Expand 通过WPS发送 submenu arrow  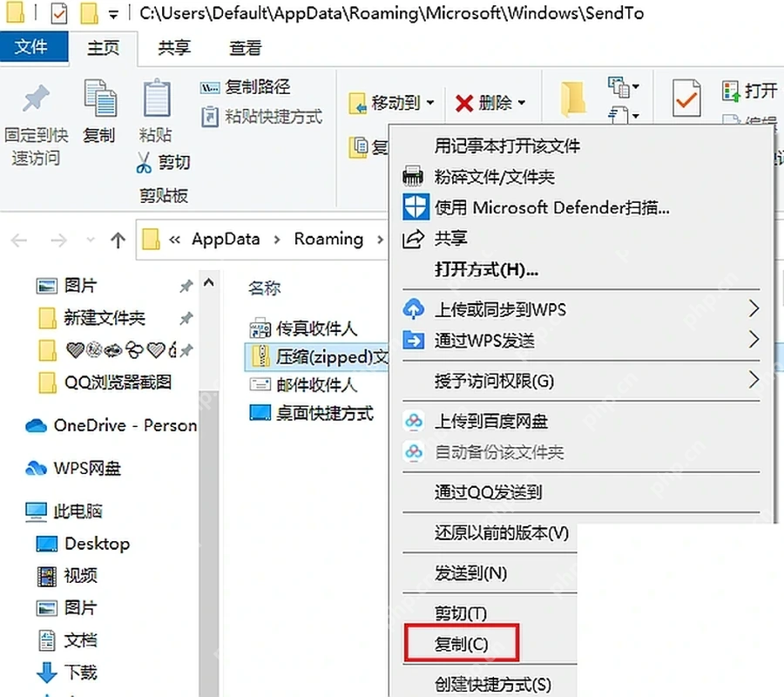pos(754,340)
